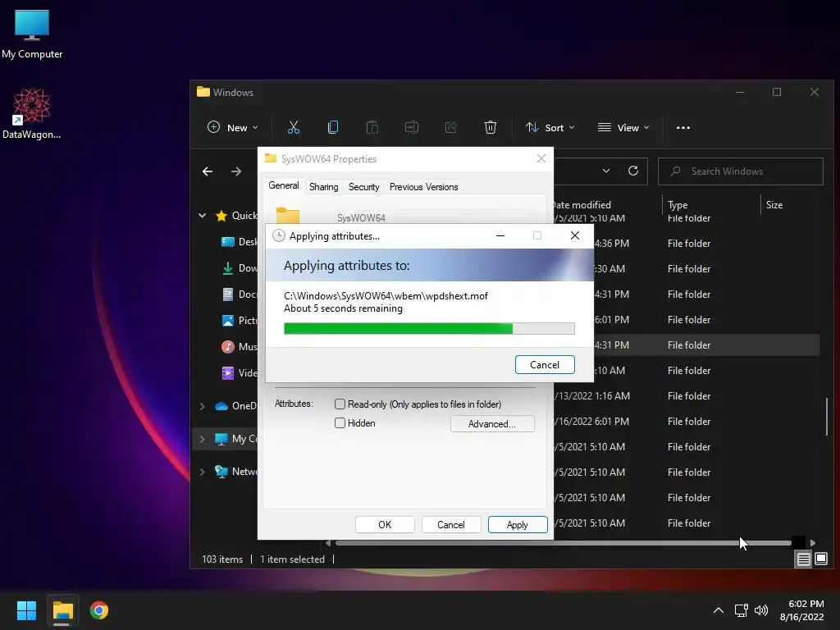Open My Computer desktop icon

point(32,34)
